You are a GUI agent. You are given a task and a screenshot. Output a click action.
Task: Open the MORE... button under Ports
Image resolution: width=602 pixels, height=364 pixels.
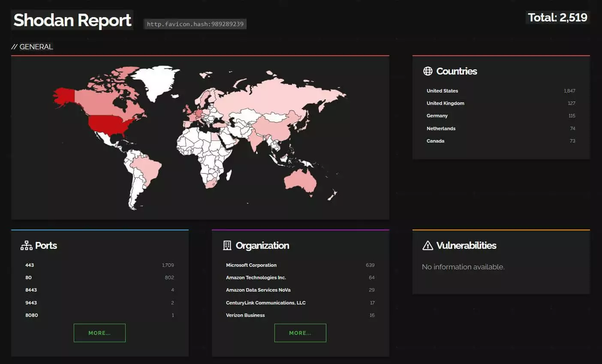point(99,333)
